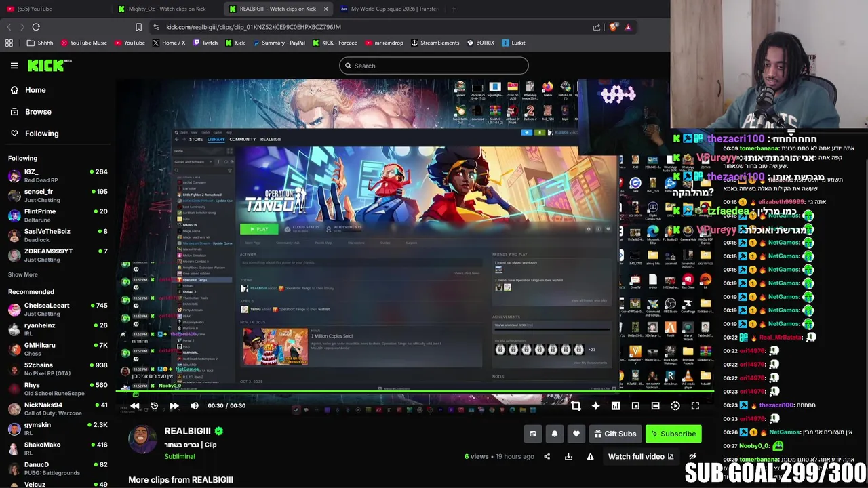868x488 pixels.
Task: Click the green Subscribe button
Action: click(673, 434)
